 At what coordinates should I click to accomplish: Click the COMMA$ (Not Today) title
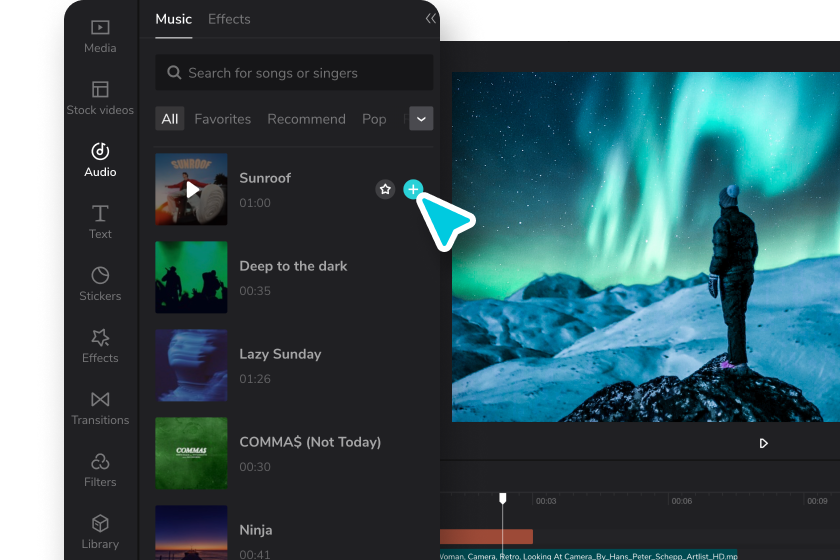point(310,442)
